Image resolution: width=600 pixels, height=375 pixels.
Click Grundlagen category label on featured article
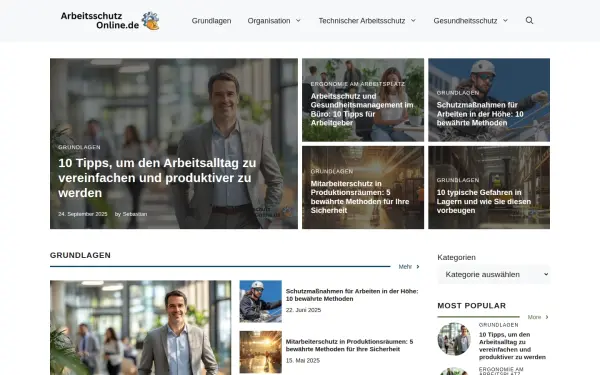(79, 147)
